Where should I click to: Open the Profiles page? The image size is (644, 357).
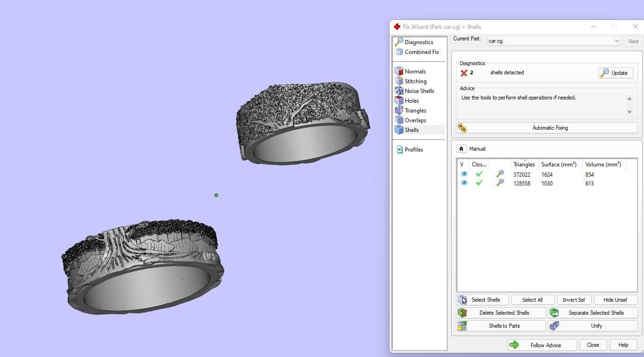coord(410,150)
